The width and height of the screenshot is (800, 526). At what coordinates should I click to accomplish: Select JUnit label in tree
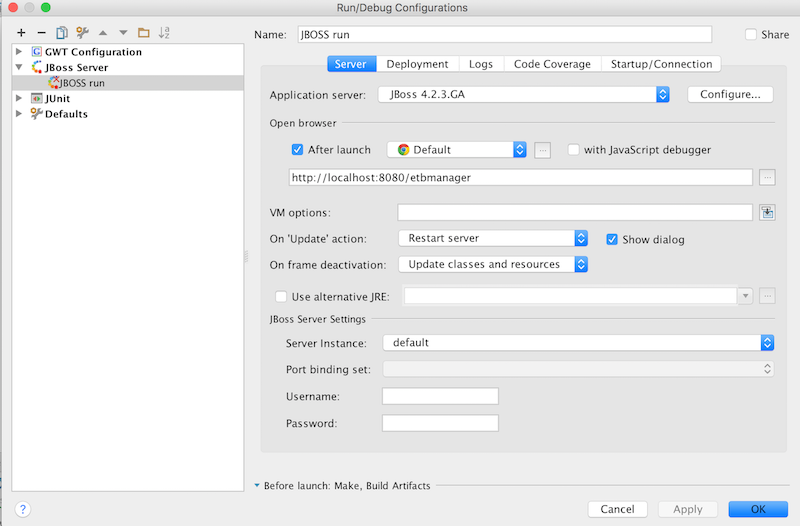click(x=57, y=98)
